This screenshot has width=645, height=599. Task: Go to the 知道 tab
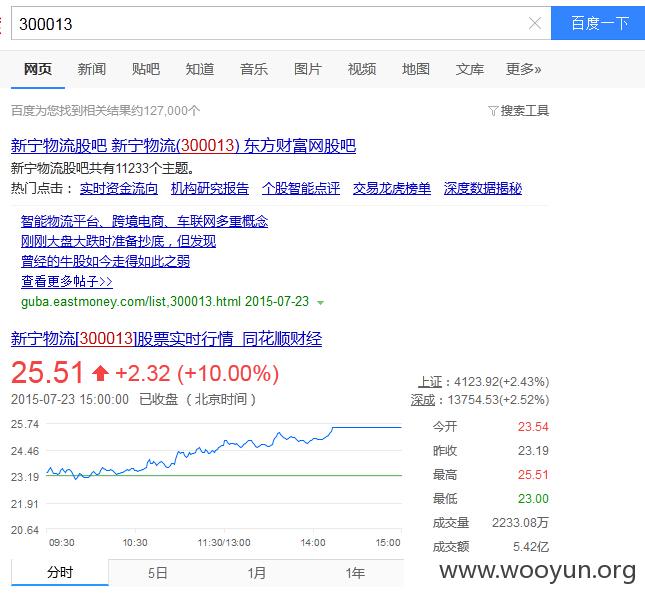(x=200, y=69)
